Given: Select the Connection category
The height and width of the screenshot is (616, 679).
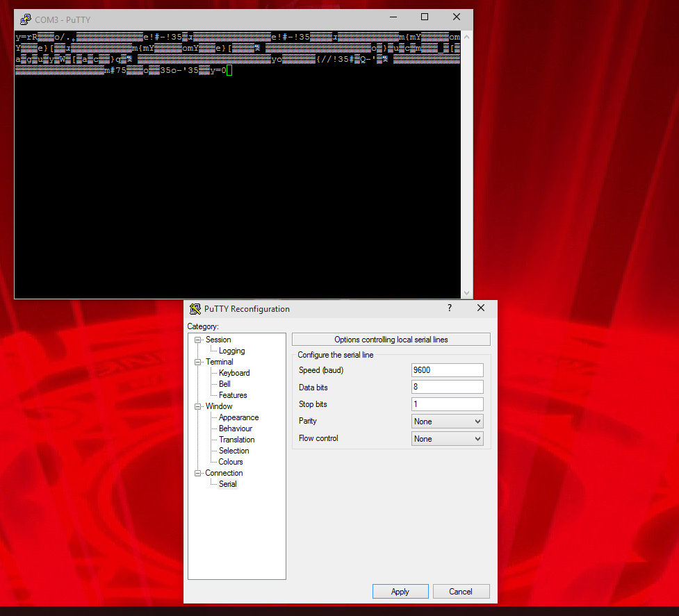Looking at the screenshot, I should pyautogui.click(x=224, y=473).
